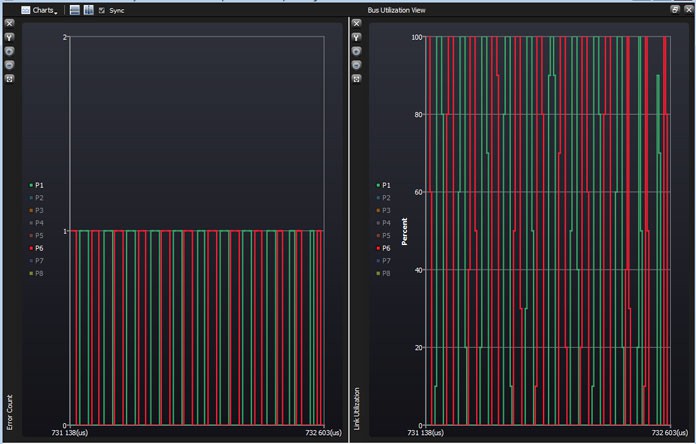
Task: Fit Link Utilization chart to view
Action: pyautogui.click(x=356, y=79)
